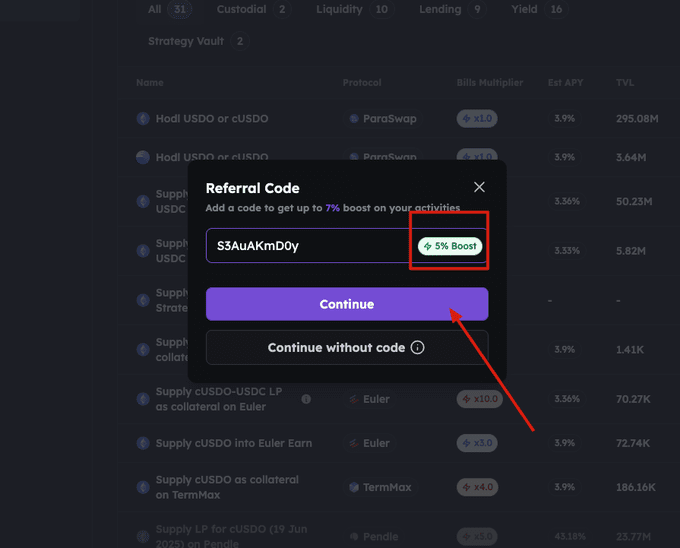Select the Yield tab
680x548 pixels.
(538, 10)
